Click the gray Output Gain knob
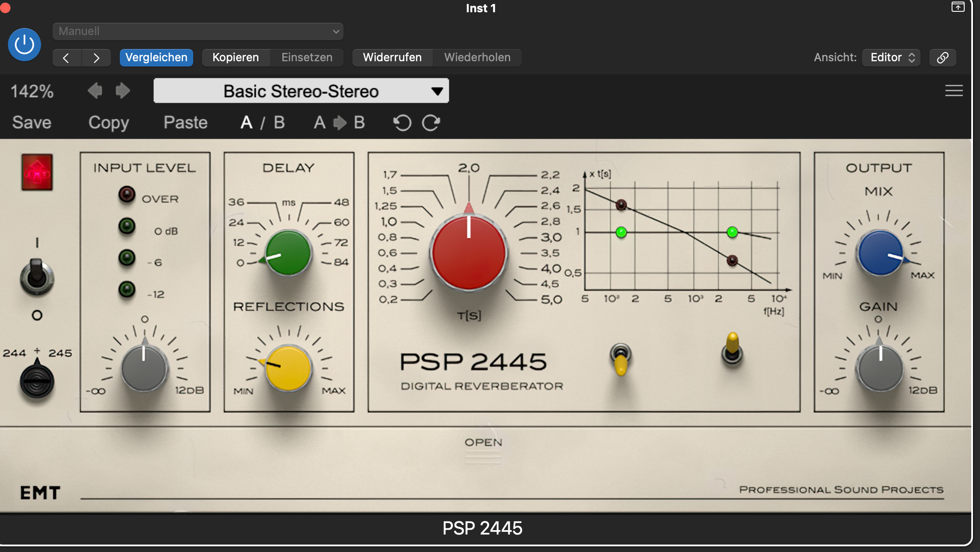 (880, 368)
